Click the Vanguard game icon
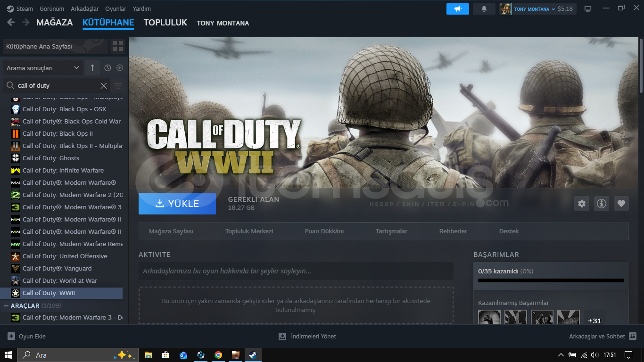The image size is (644, 362). pyautogui.click(x=16, y=268)
